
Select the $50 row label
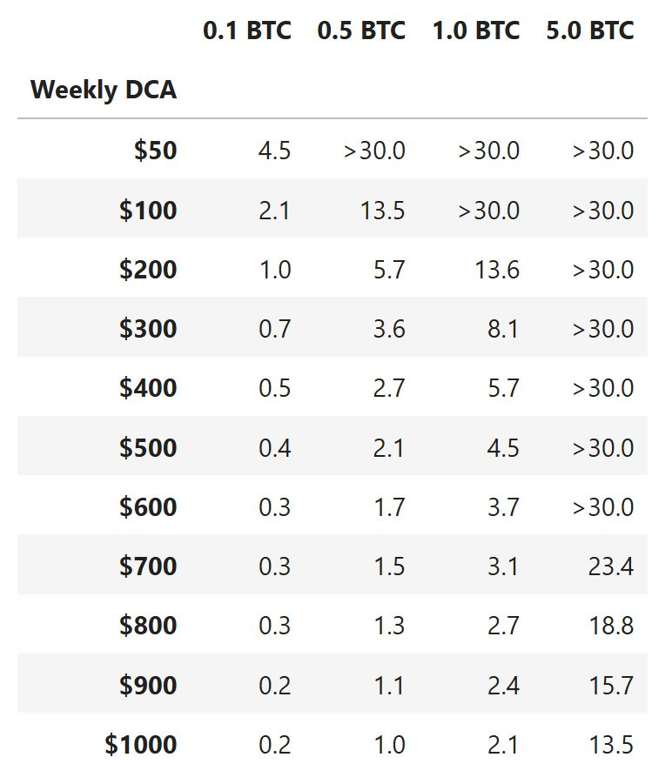156,150
